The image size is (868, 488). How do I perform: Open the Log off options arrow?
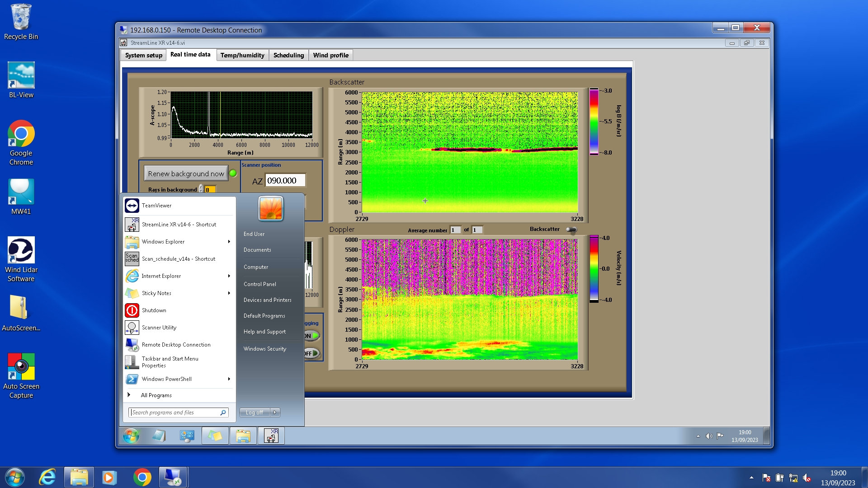[275, 413]
